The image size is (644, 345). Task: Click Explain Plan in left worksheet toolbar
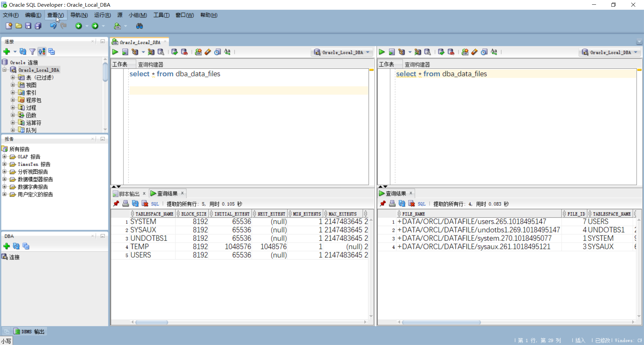tap(135, 52)
